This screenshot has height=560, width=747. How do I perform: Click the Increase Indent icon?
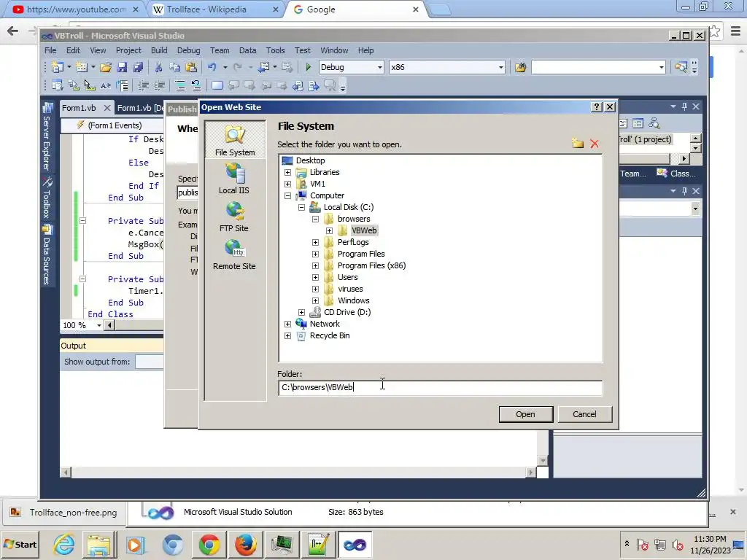click(x=159, y=86)
